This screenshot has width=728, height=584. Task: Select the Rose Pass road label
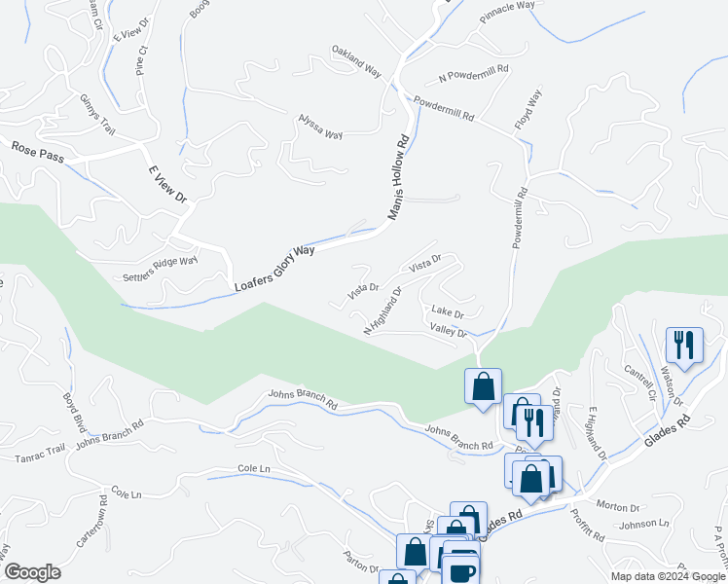pos(37,153)
